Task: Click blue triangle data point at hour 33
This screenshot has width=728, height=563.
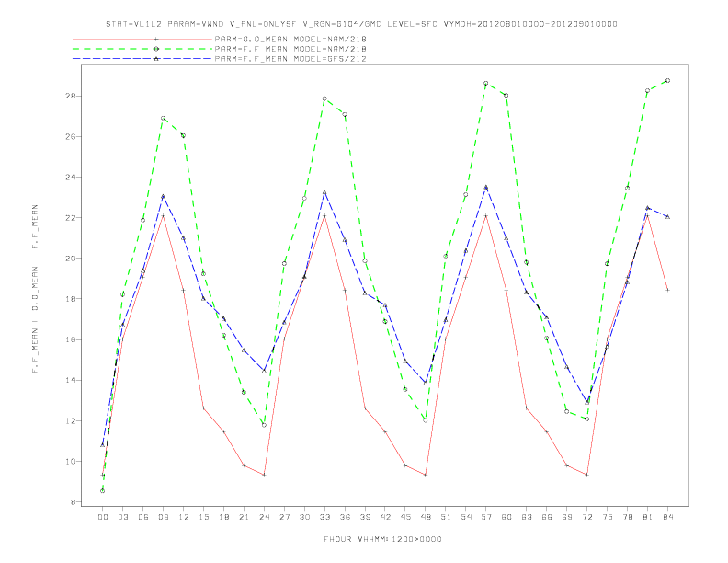Action: pyautogui.click(x=324, y=192)
